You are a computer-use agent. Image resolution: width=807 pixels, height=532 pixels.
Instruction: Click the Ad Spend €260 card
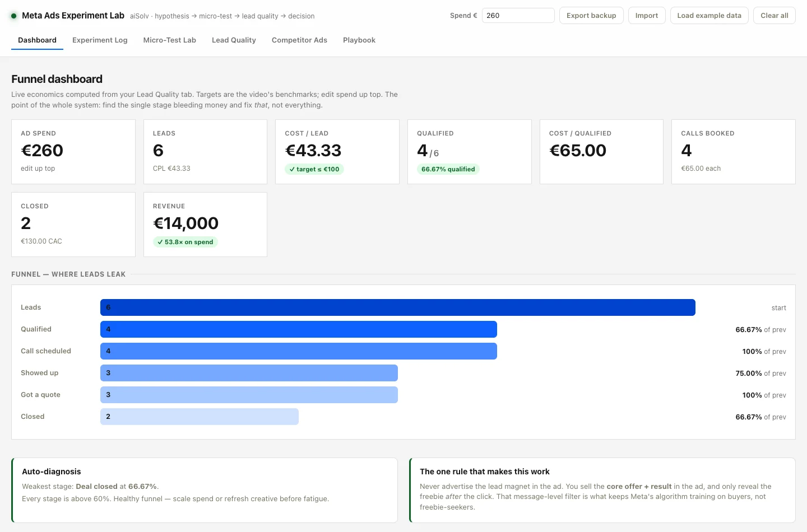[x=73, y=152]
